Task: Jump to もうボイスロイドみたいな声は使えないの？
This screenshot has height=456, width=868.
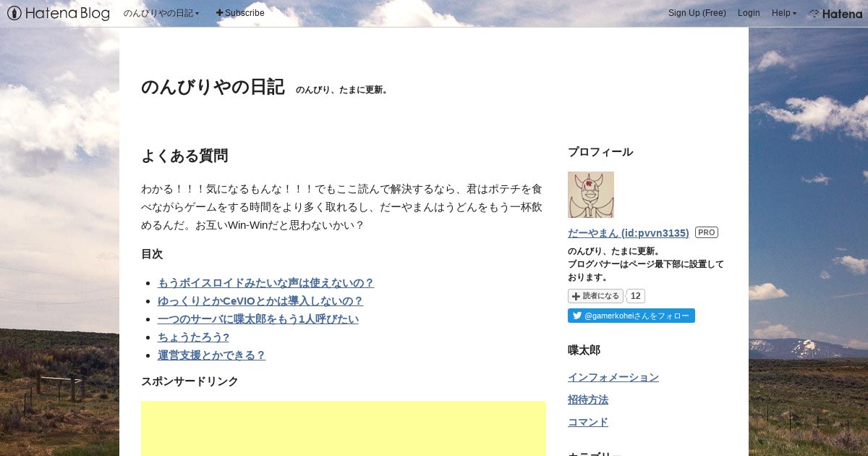Action: (265, 283)
